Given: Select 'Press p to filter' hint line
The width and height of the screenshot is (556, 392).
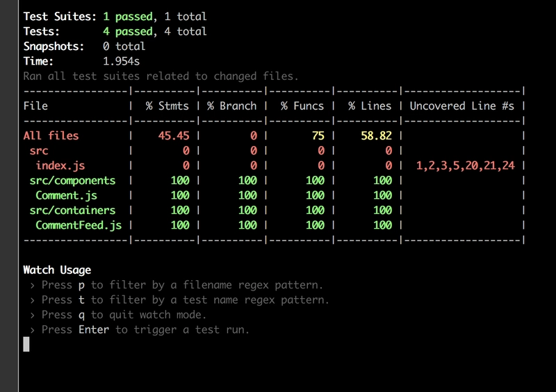Looking at the screenshot, I should pyautogui.click(x=177, y=285).
